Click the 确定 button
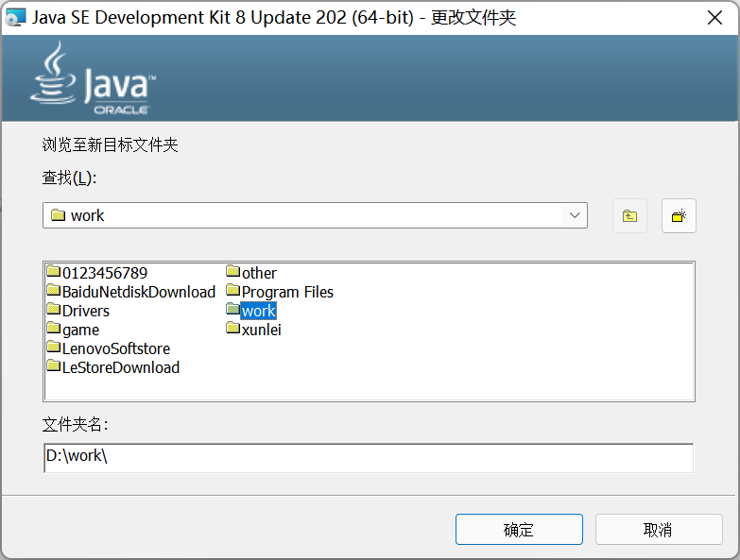Image resolution: width=740 pixels, height=560 pixels. pos(519,530)
